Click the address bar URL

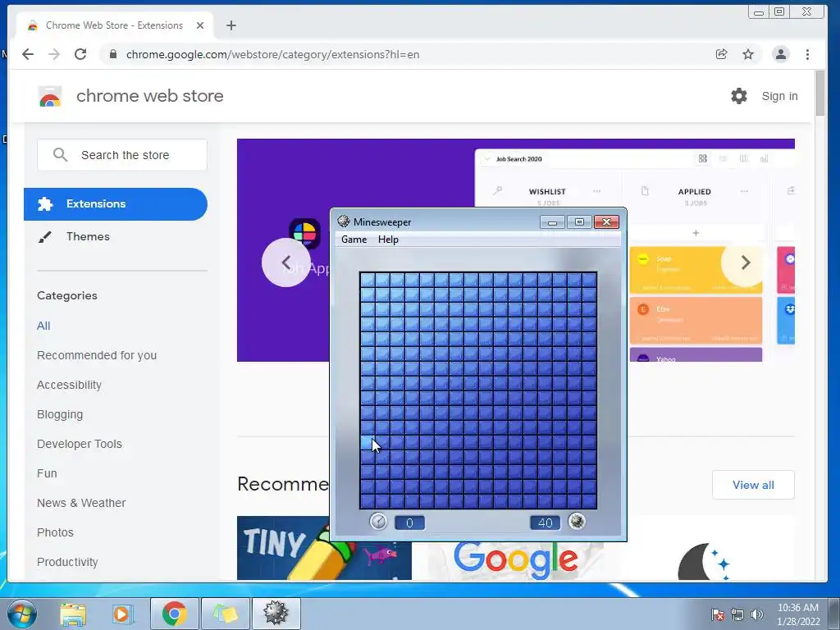(x=272, y=54)
